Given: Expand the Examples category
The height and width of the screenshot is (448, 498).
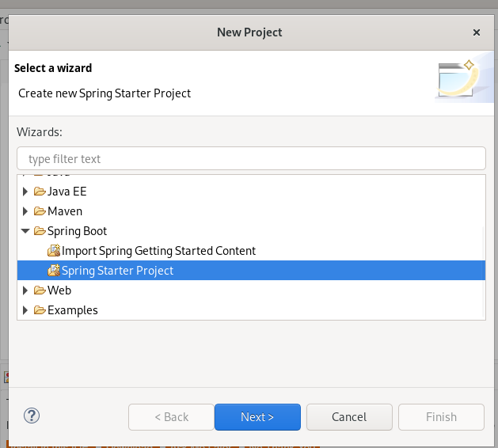Looking at the screenshot, I should click(x=25, y=310).
